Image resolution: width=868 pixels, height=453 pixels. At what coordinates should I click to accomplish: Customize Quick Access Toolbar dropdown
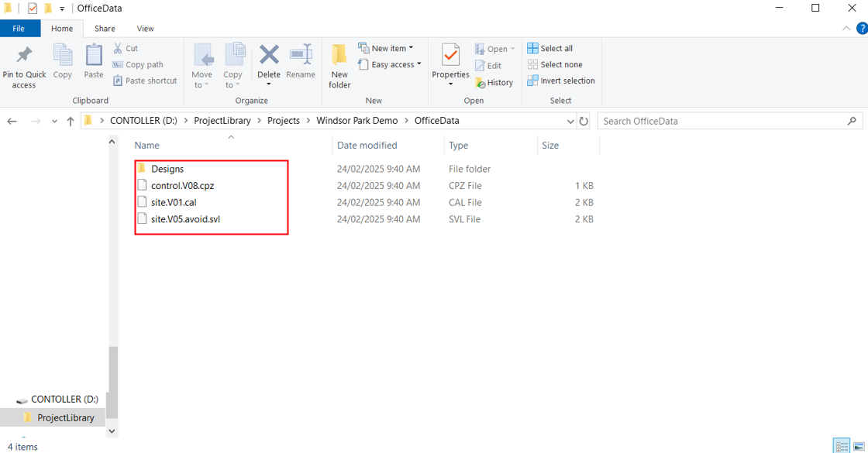[x=62, y=9]
